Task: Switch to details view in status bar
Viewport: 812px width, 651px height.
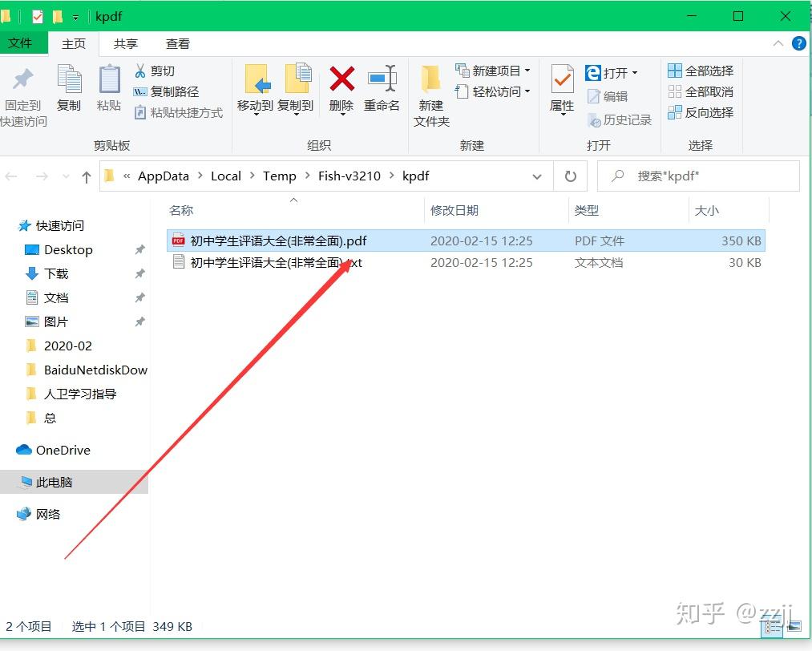Action: tap(773, 628)
